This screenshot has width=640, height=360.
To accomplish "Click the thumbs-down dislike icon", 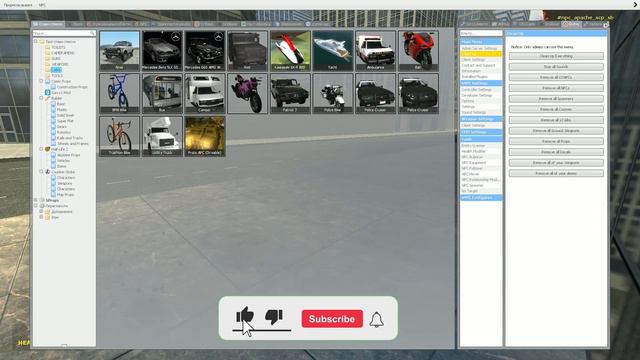I will (x=274, y=316).
